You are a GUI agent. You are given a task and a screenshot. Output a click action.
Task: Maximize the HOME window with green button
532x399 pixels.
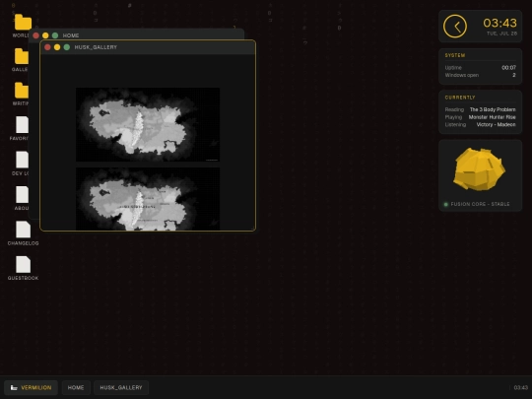point(55,35)
